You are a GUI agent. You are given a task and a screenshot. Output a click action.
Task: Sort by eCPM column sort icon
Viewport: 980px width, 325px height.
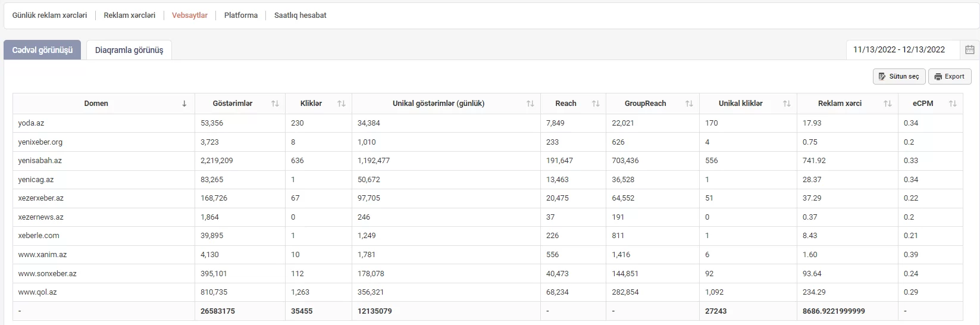[x=953, y=104]
